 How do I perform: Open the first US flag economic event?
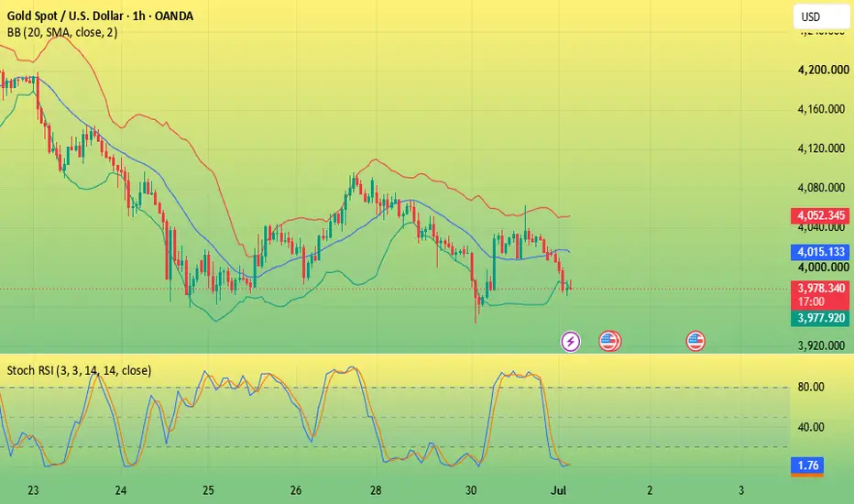tap(609, 342)
